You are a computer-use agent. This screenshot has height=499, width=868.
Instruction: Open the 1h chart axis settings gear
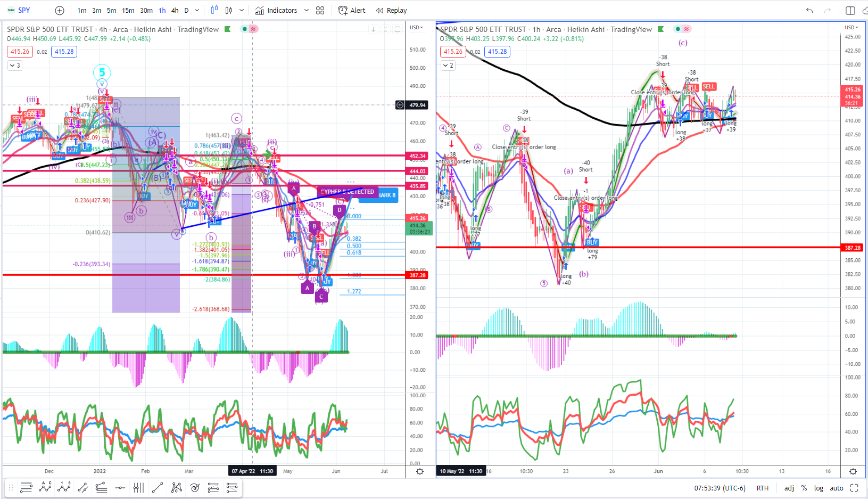(x=853, y=471)
